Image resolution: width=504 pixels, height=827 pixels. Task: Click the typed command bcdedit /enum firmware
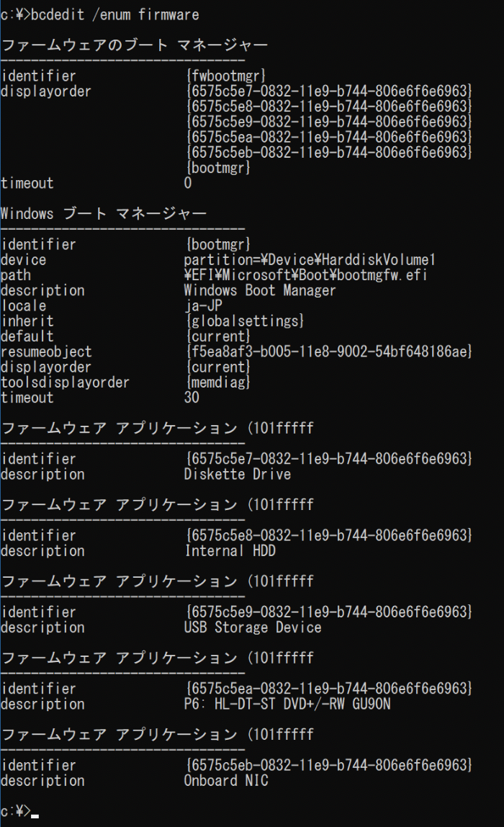(114, 14)
